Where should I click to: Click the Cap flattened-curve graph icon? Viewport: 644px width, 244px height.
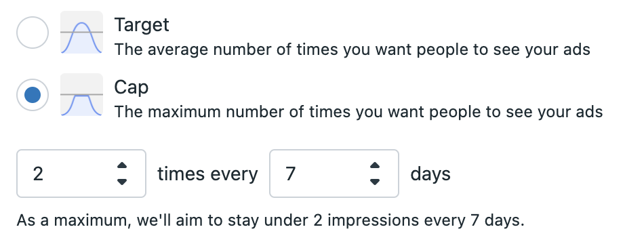(81, 95)
